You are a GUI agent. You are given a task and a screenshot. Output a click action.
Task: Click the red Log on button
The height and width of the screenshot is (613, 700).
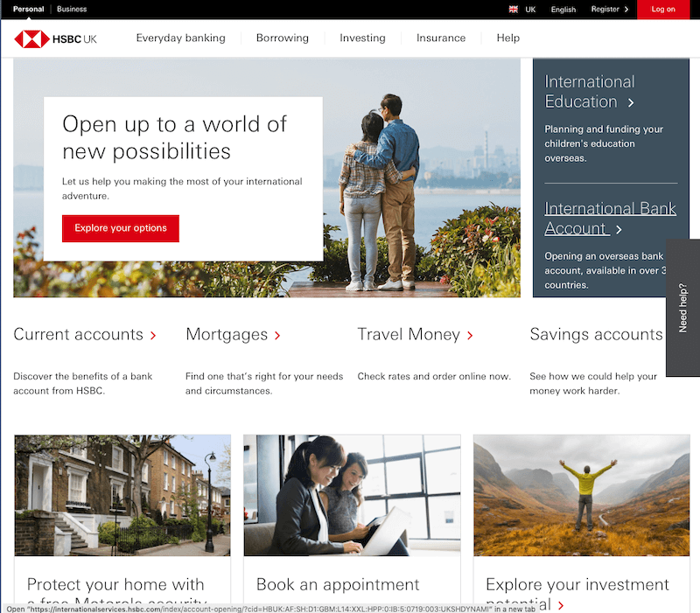click(663, 10)
